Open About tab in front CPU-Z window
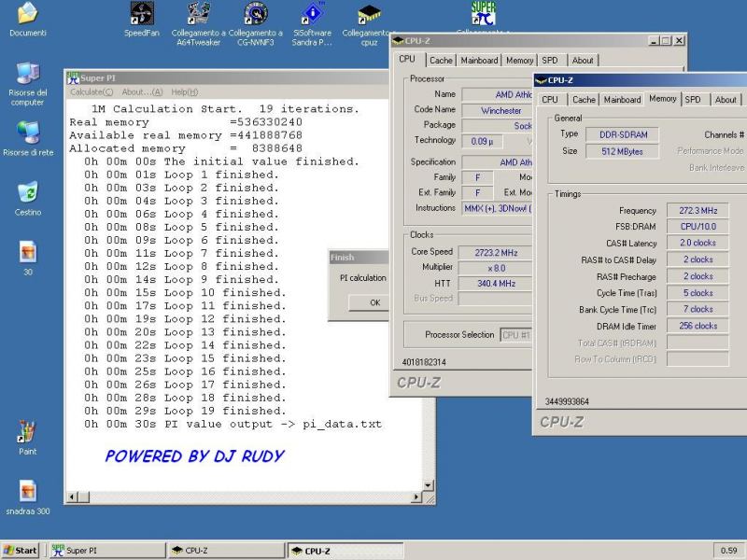The width and height of the screenshot is (747, 560). tap(726, 100)
